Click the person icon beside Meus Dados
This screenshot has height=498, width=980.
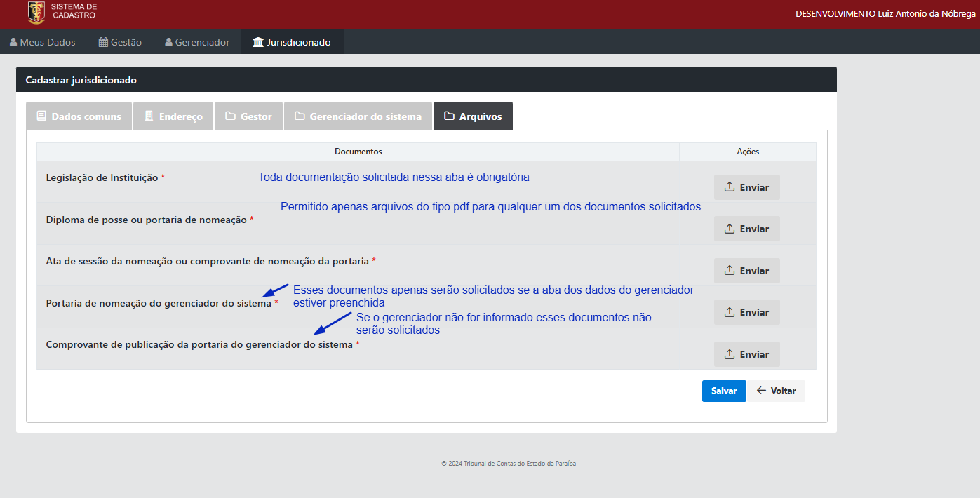pos(13,42)
